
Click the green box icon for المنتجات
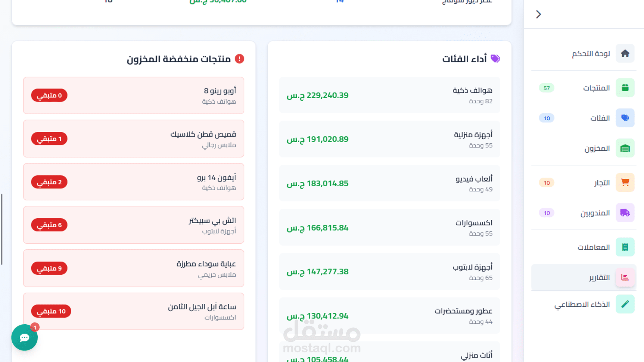click(x=625, y=88)
